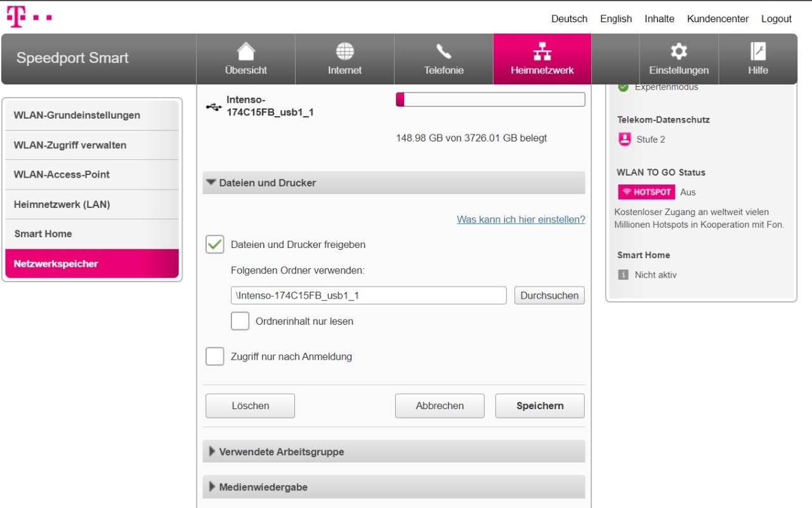This screenshot has width=812, height=508.
Task: Click '148.98 GB von 3726.01 GB belegt' text
Action: click(471, 138)
